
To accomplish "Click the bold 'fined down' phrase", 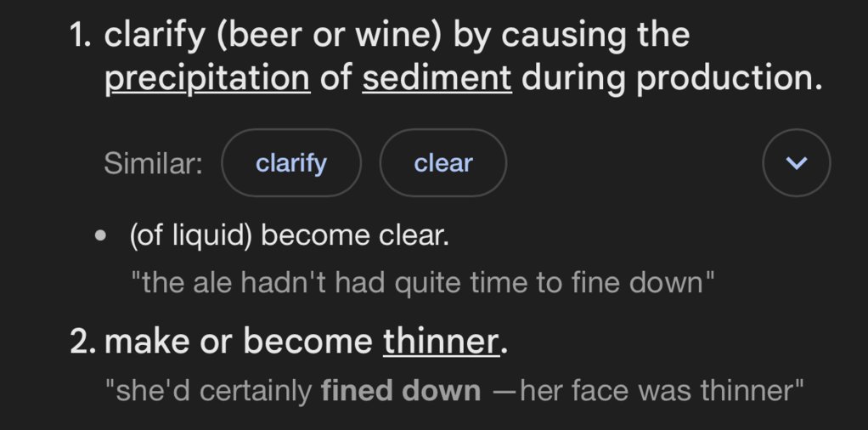I will point(401,391).
